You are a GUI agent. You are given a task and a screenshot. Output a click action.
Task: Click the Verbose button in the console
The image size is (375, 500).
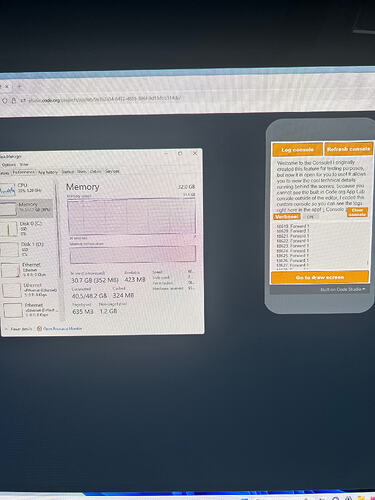(x=287, y=217)
